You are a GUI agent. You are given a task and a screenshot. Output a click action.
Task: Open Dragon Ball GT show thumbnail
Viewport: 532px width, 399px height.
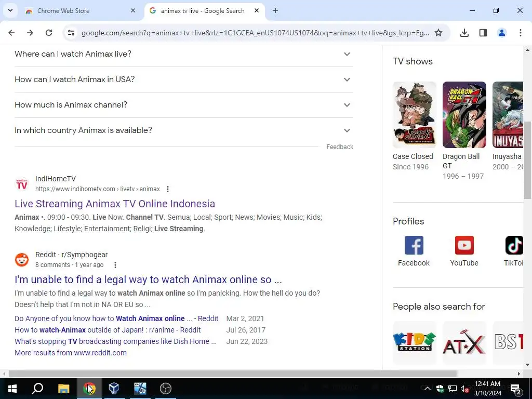[x=464, y=115]
